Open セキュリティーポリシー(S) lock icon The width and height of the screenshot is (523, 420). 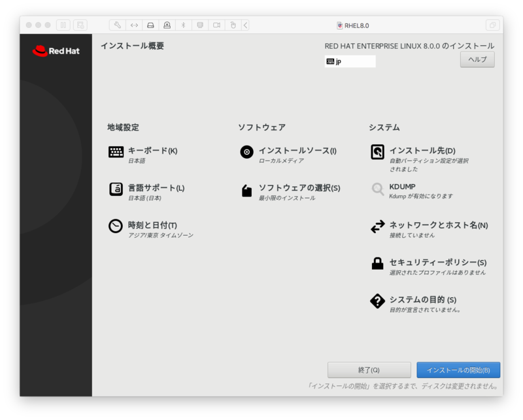point(378,263)
